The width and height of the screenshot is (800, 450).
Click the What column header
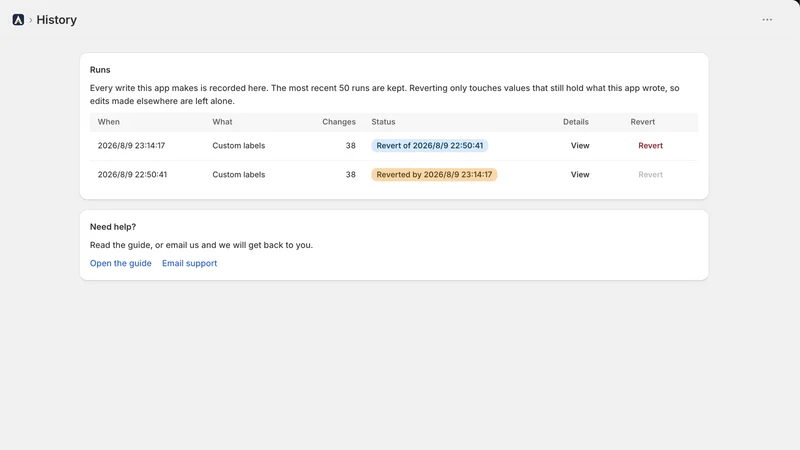coord(222,122)
